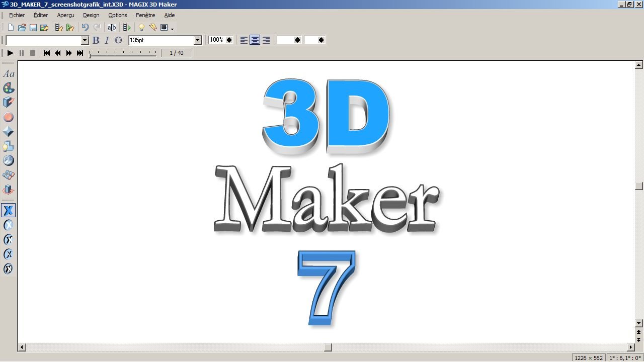Viewport: 644px width, 362px height.
Task: Center align the text
Action: 255,40
